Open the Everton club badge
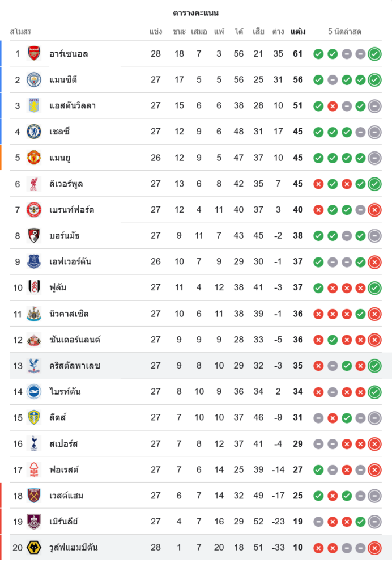Screen dimensions: 392x567 tap(34, 261)
